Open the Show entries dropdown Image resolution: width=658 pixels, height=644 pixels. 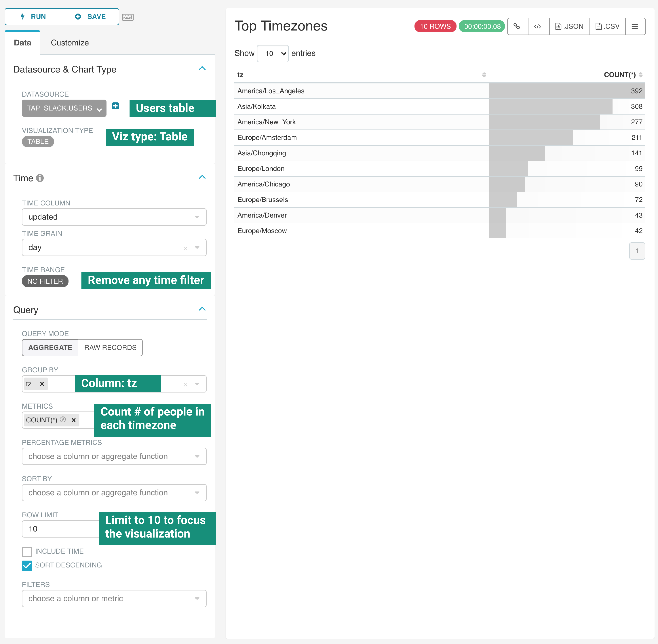(x=273, y=53)
